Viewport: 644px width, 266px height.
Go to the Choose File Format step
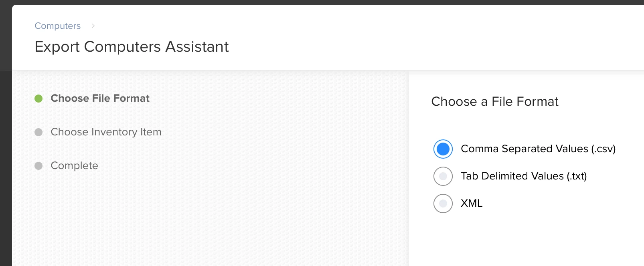pos(100,98)
